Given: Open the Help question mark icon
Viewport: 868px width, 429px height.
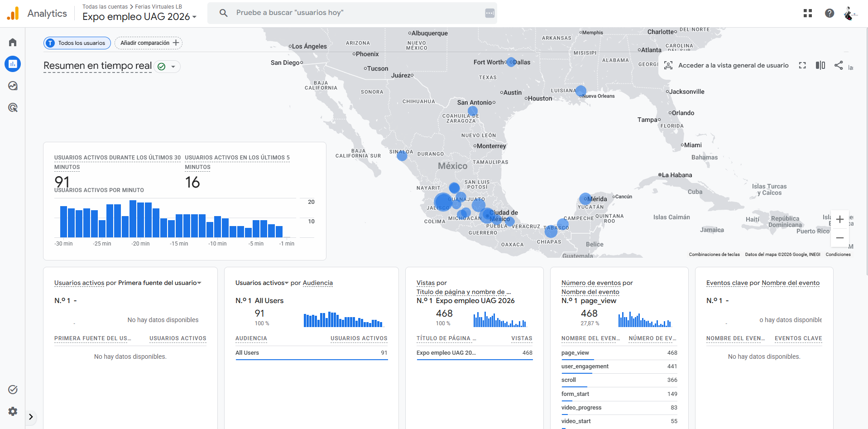Looking at the screenshot, I should 830,13.
